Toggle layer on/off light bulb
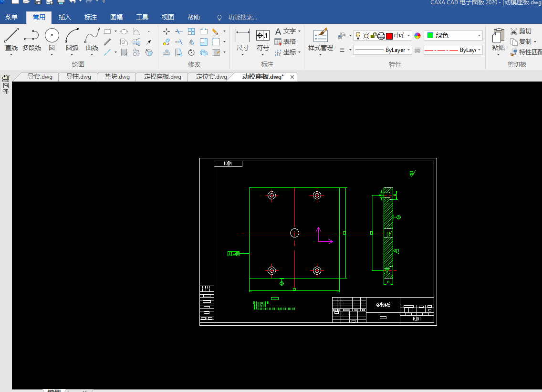Screen dimensions: 542x392 coord(358,36)
